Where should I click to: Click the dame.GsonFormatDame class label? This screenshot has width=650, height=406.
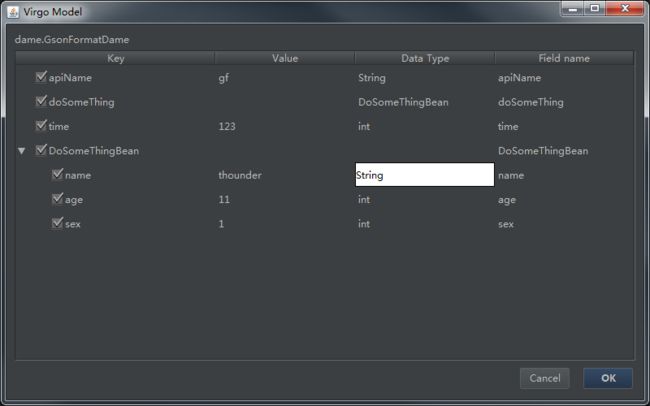(x=72, y=39)
